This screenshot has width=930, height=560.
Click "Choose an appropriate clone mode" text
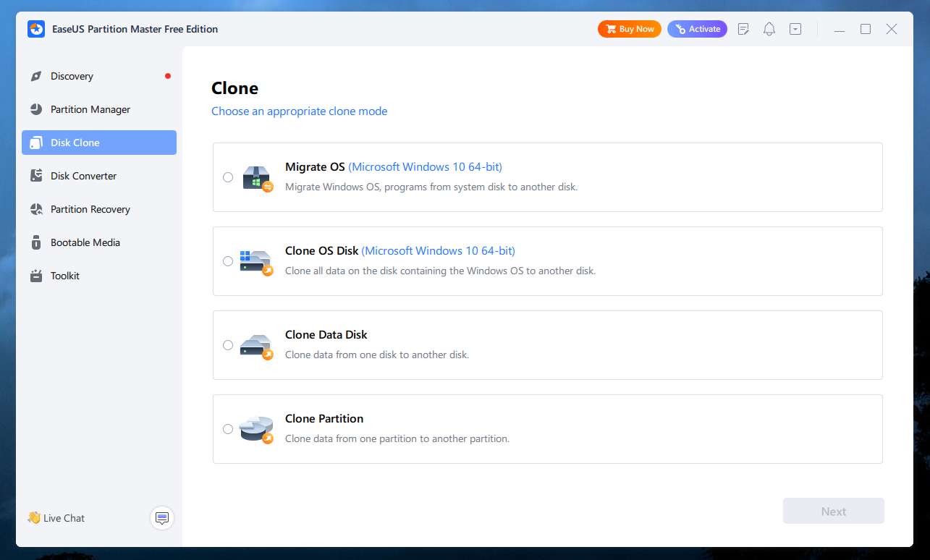point(299,111)
